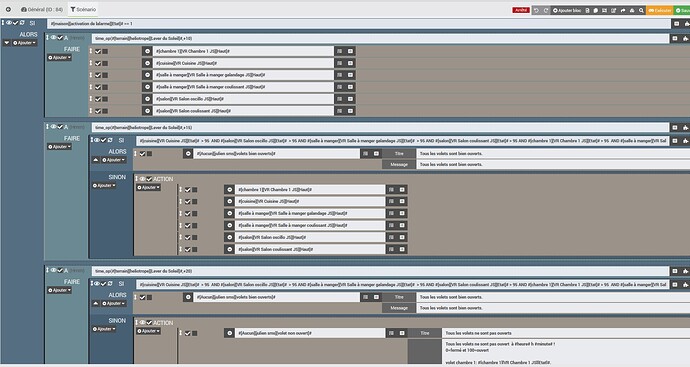Click the Titre label beside Tous les volets ne sont pas ouverts
690x367 pixels.
[425, 333]
